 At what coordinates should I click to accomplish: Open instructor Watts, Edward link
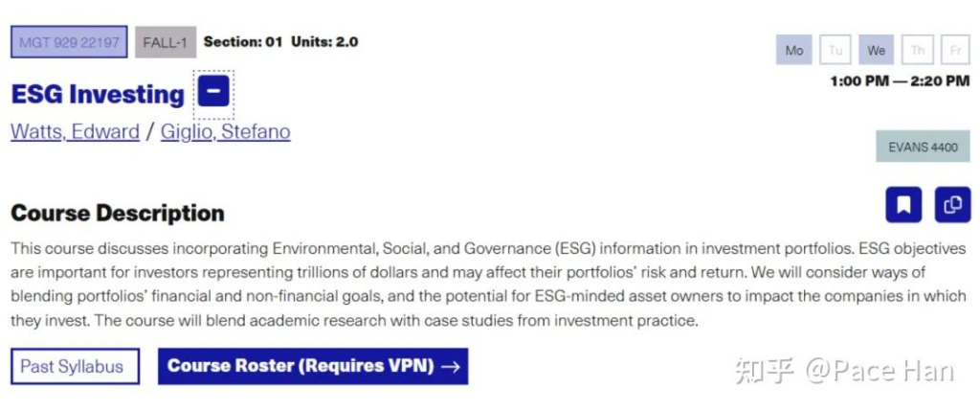pyautogui.click(x=75, y=132)
